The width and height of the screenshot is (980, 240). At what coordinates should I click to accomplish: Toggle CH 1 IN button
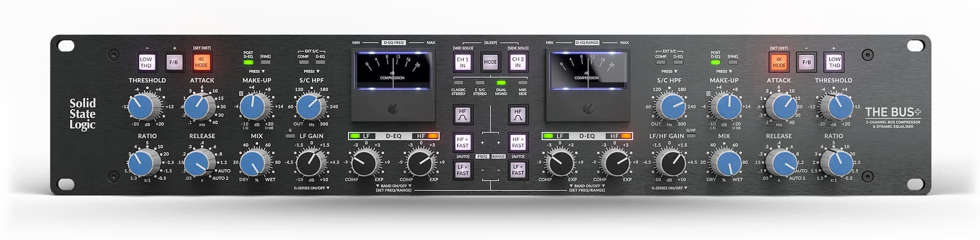[x=462, y=62]
